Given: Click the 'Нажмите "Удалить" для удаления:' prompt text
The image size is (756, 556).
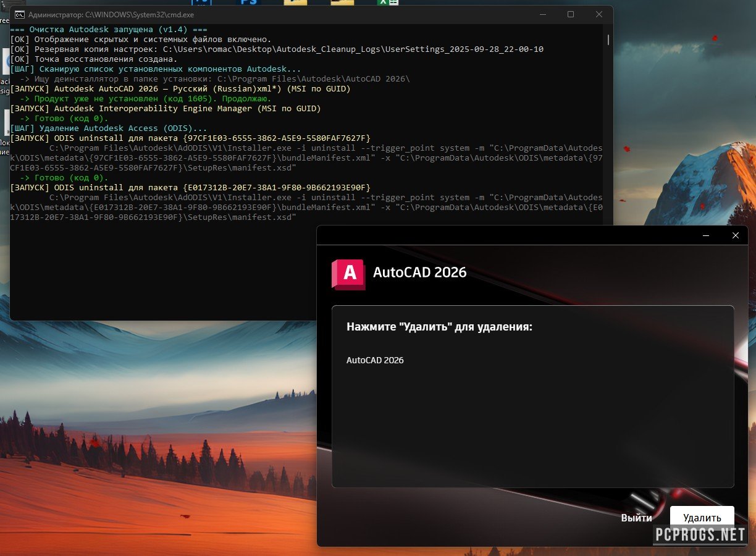Looking at the screenshot, I should pos(439,326).
